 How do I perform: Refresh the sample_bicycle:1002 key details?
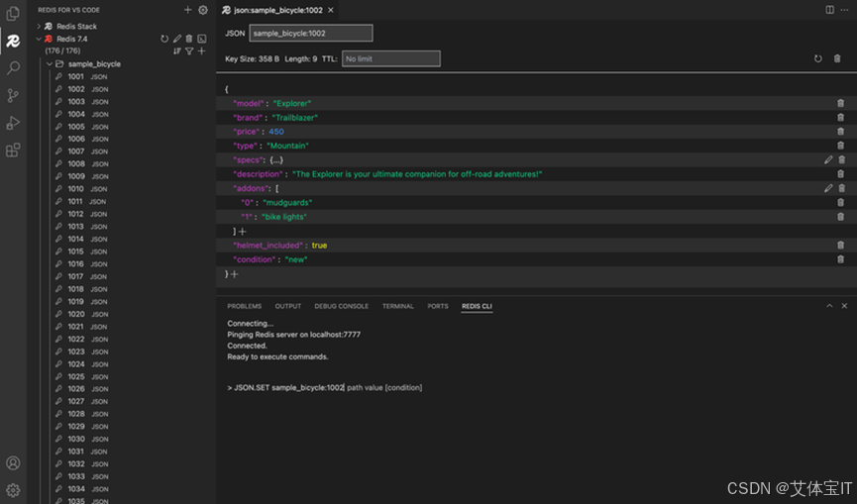point(817,58)
